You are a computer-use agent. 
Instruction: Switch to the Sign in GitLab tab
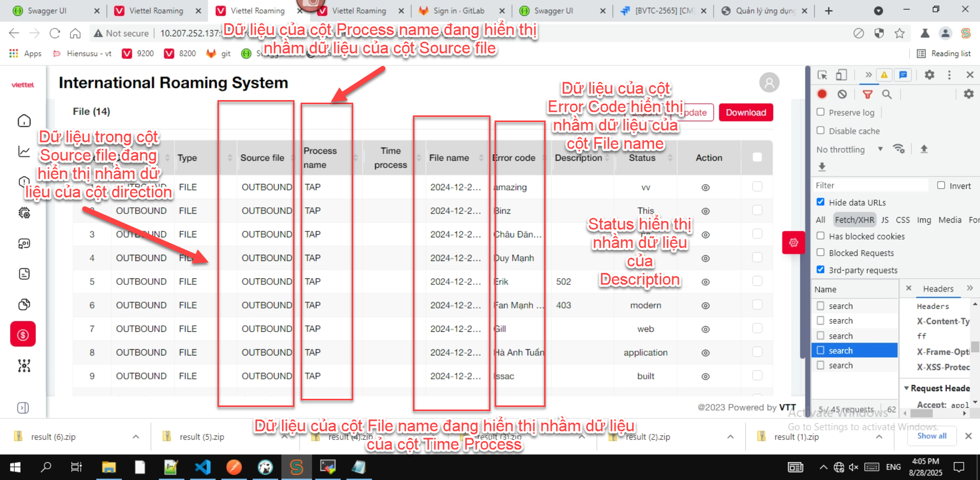click(458, 11)
